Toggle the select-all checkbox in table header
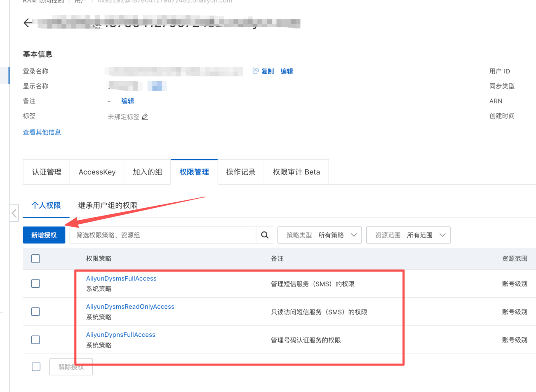The width and height of the screenshot is (536, 392). click(x=36, y=258)
